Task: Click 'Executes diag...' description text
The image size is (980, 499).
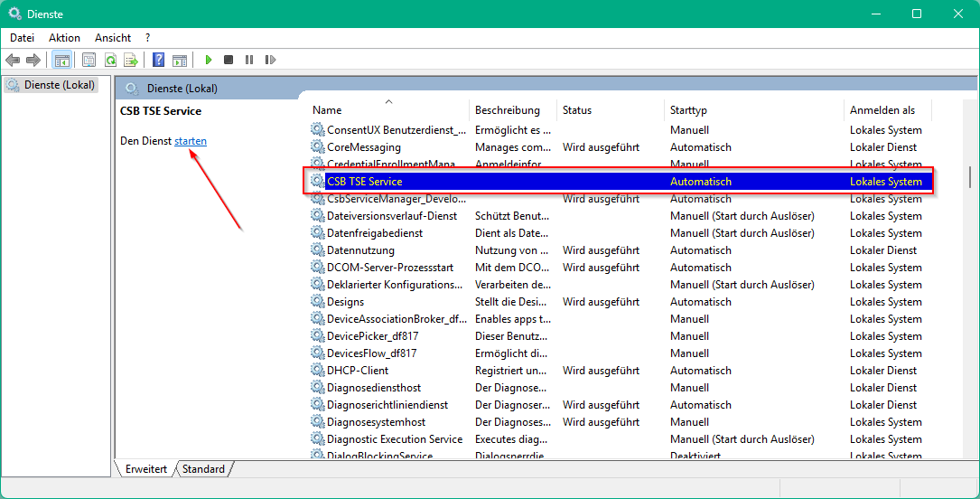Action: click(x=511, y=439)
